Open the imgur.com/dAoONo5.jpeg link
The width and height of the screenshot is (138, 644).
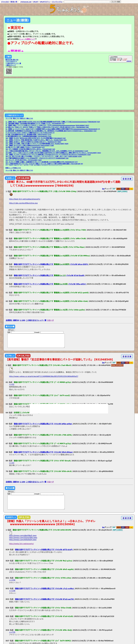(23, 536)
